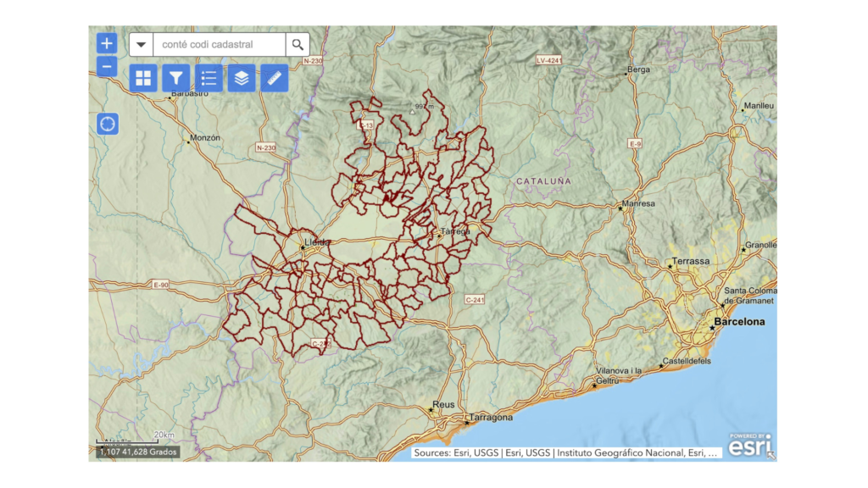This screenshot has height=488, width=868.
Task: Click the Monzón town label
Action: click(205, 137)
